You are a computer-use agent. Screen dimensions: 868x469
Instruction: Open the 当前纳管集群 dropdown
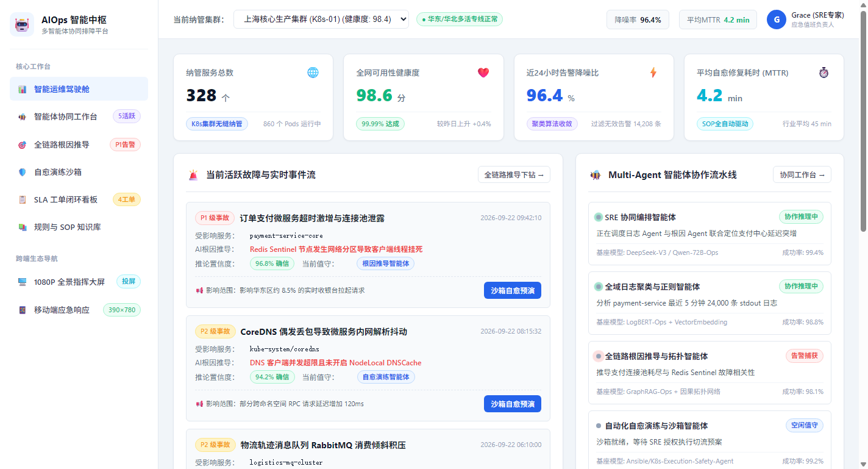pos(321,19)
